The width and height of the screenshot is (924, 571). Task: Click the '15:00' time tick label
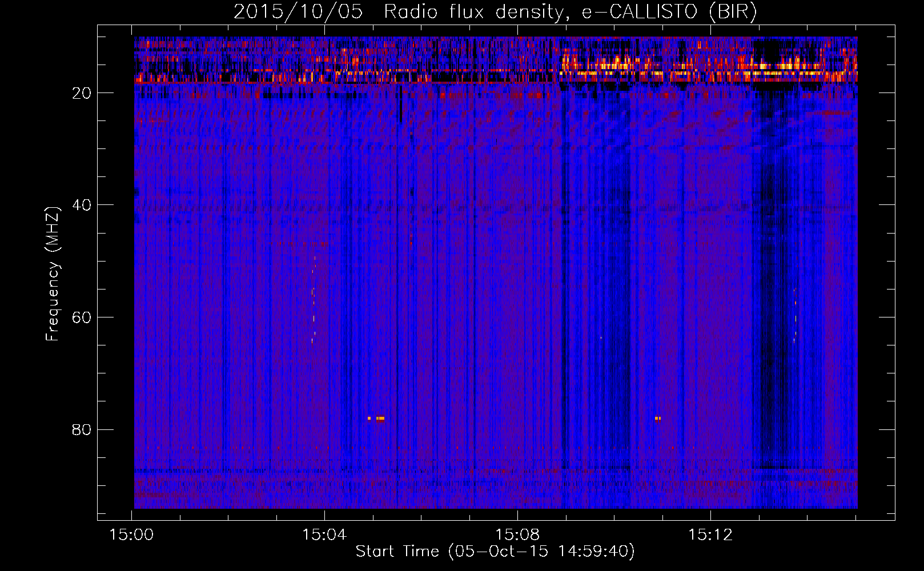click(x=132, y=535)
